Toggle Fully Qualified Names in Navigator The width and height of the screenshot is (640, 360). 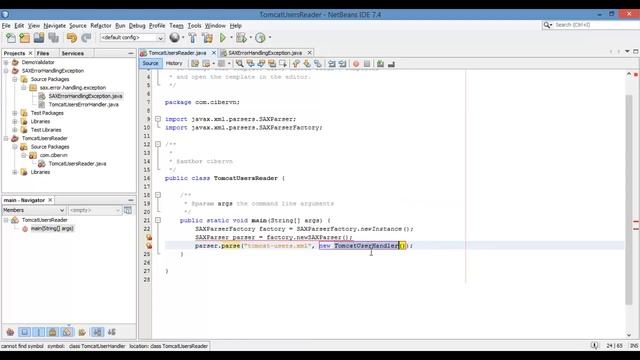82,332
